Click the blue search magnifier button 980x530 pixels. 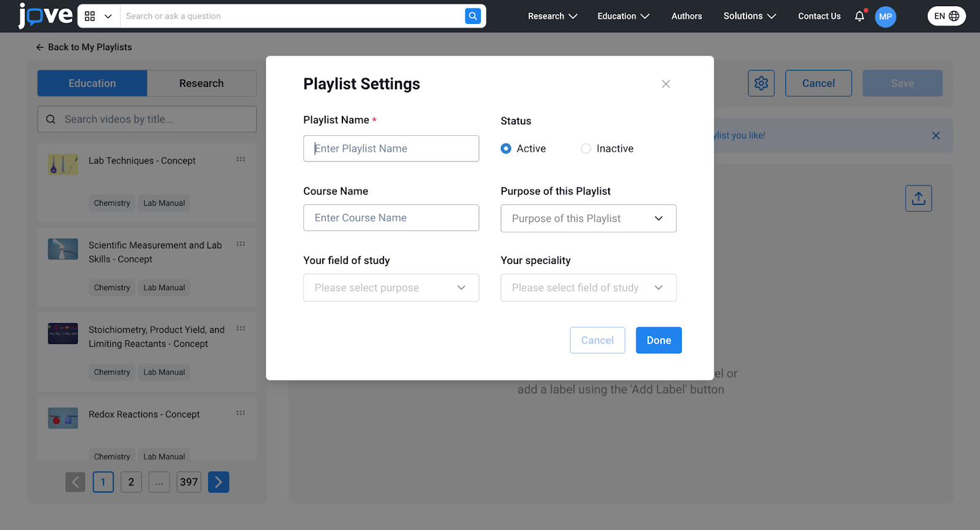pos(473,17)
